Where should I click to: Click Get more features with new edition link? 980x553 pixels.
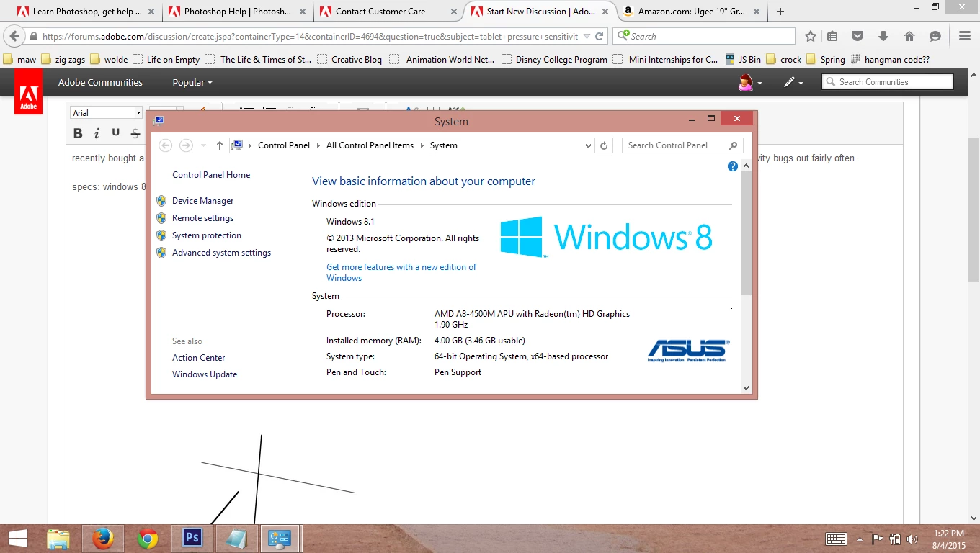401,272
